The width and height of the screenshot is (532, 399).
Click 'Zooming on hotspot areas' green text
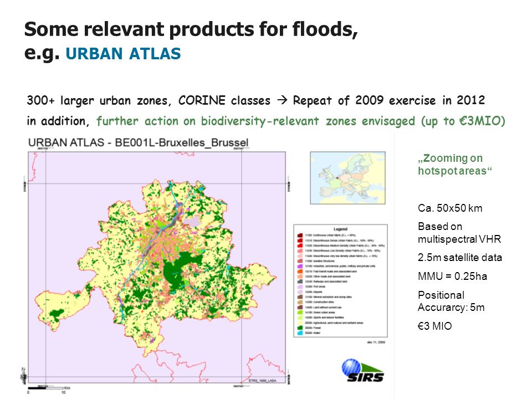coord(455,164)
